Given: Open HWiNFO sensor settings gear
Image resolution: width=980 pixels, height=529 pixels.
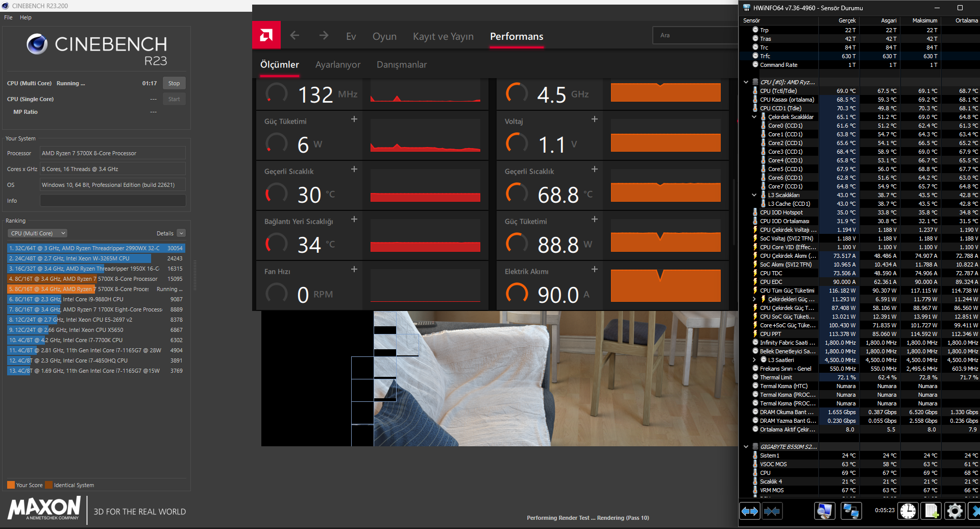Looking at the screenshot, I should 954,511.
